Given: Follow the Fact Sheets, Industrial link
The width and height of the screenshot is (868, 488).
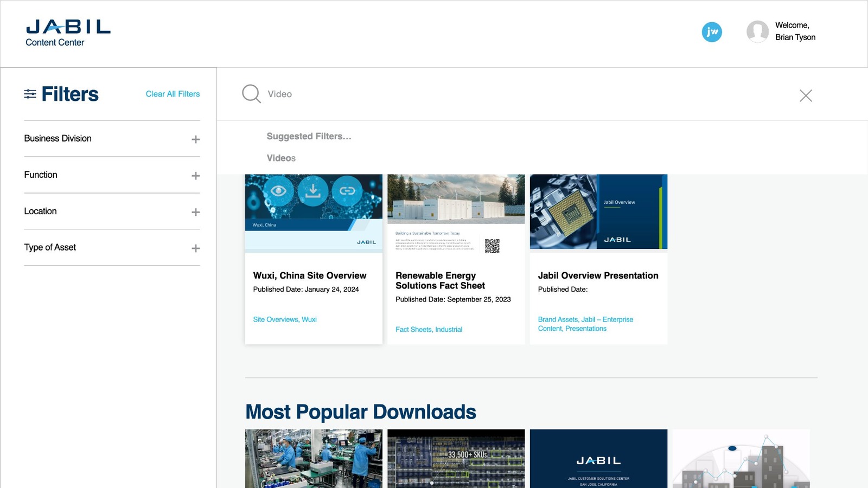Looking at the screenshot, I should tap(429, 329).
